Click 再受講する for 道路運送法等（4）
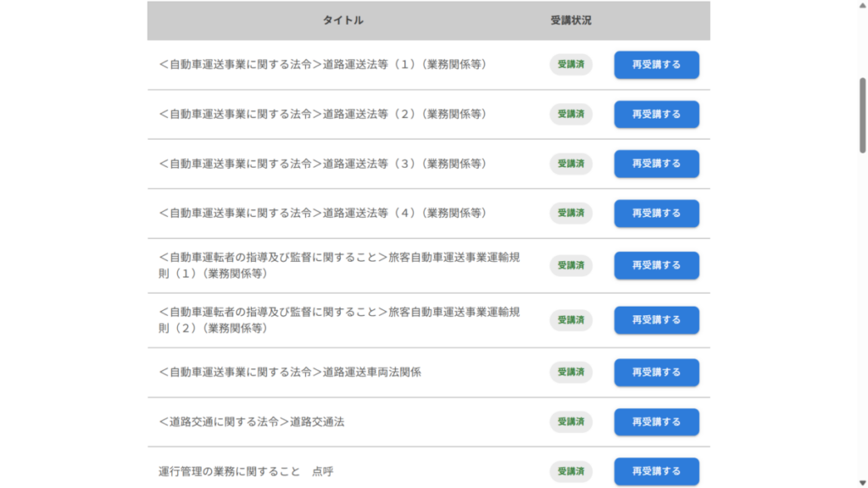The image size is (868, 488). 656,213
